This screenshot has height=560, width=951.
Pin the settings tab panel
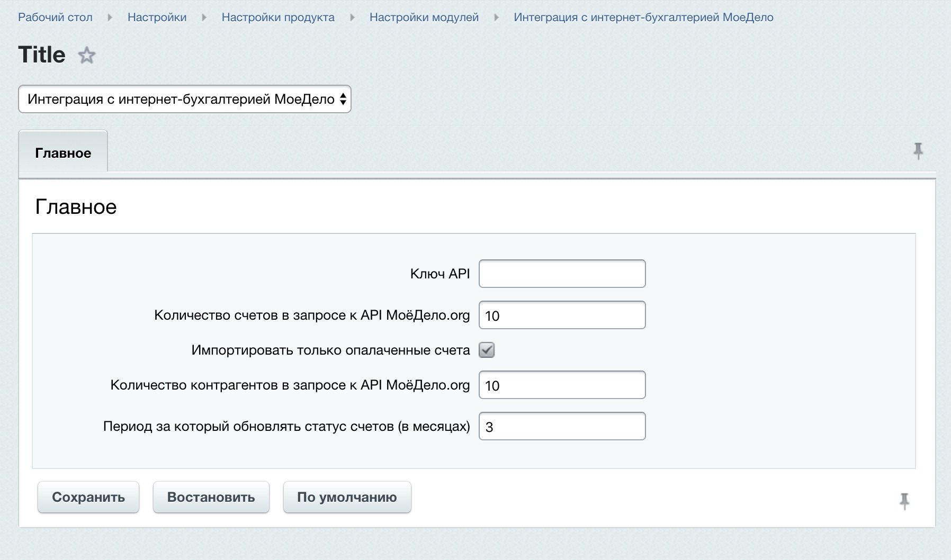click(x=917, y=150)
